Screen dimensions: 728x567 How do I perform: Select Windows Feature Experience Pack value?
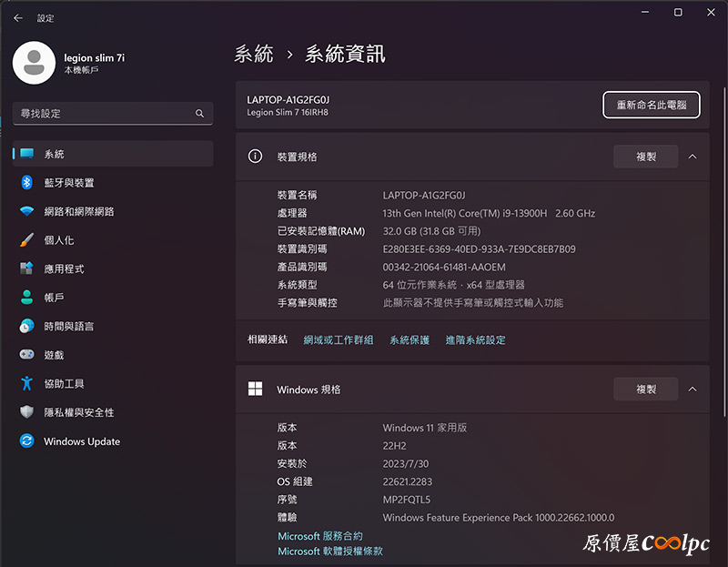tap(499, 518)
